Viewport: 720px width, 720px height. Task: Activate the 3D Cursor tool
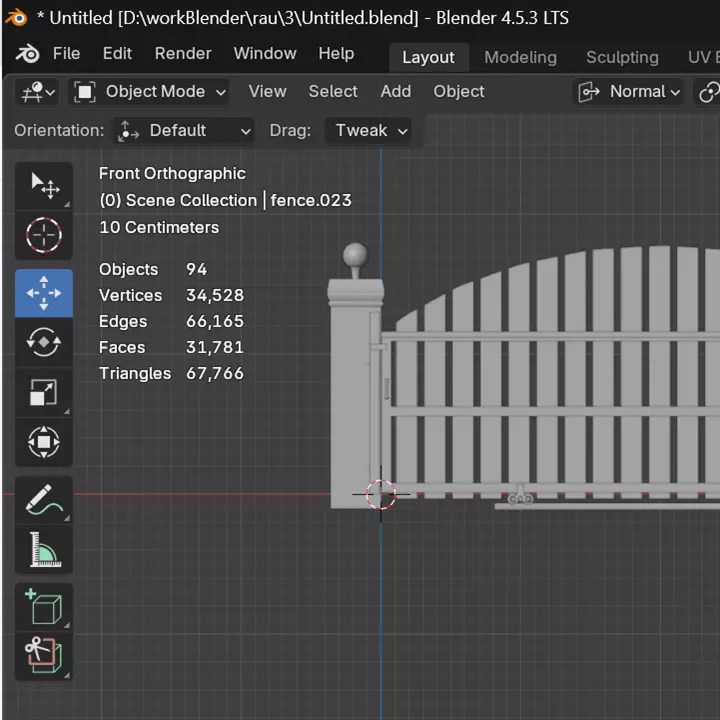click(x=44, y=235)
